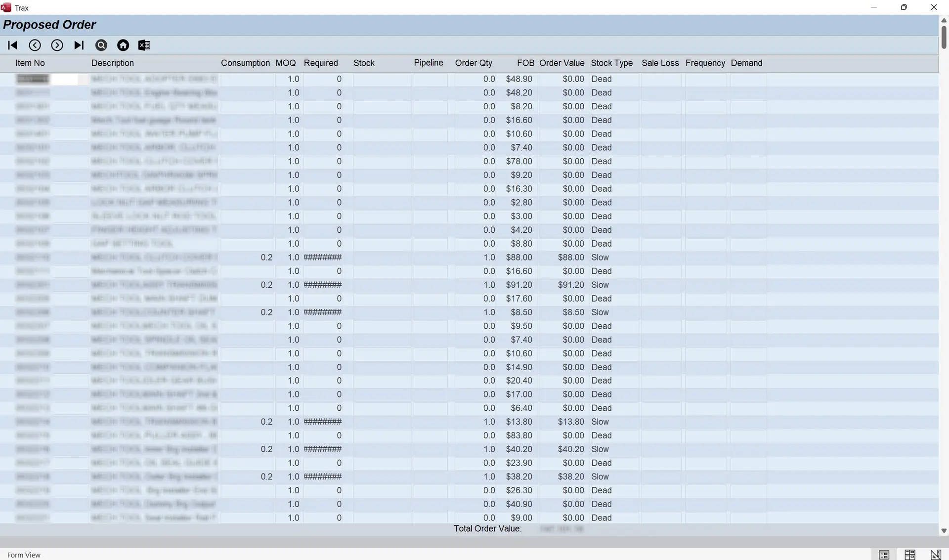Click the Consumption column header

pyautogui.click(x=245, y=63)
